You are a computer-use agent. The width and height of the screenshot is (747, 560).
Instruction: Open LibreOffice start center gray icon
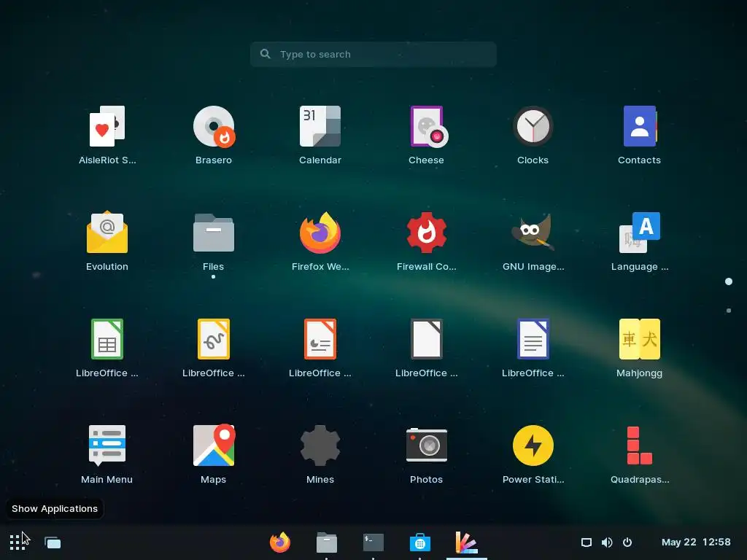pyautogui.click(x=426, y=348)
